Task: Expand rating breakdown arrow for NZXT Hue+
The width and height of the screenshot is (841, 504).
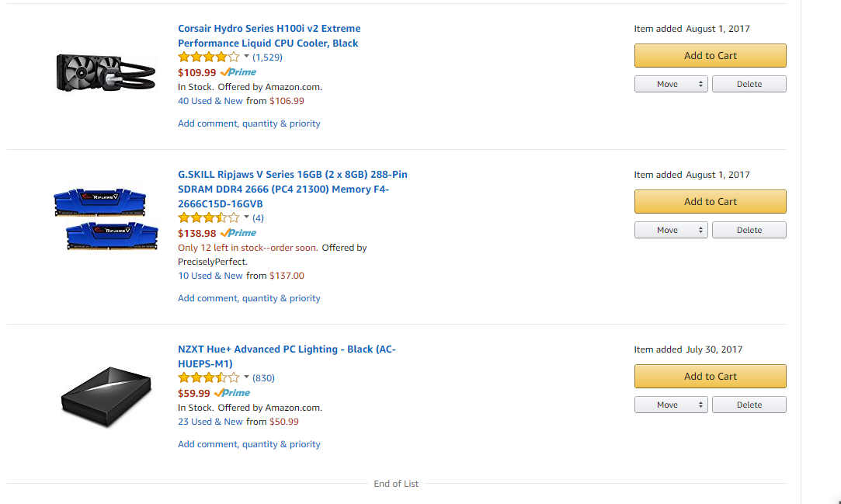Action: (x=246, y=377)
